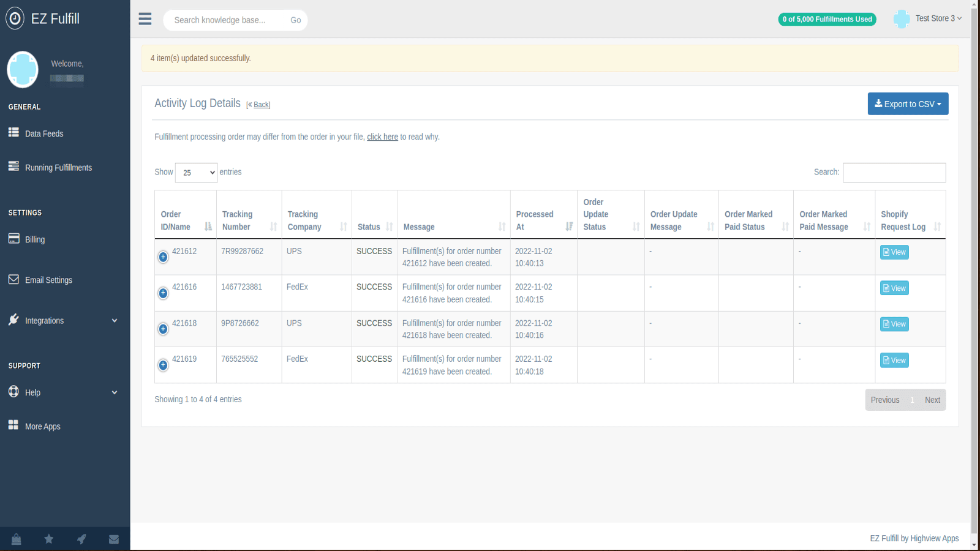Open Billing settings
The image size is (980, 551).
click(34, 239)
